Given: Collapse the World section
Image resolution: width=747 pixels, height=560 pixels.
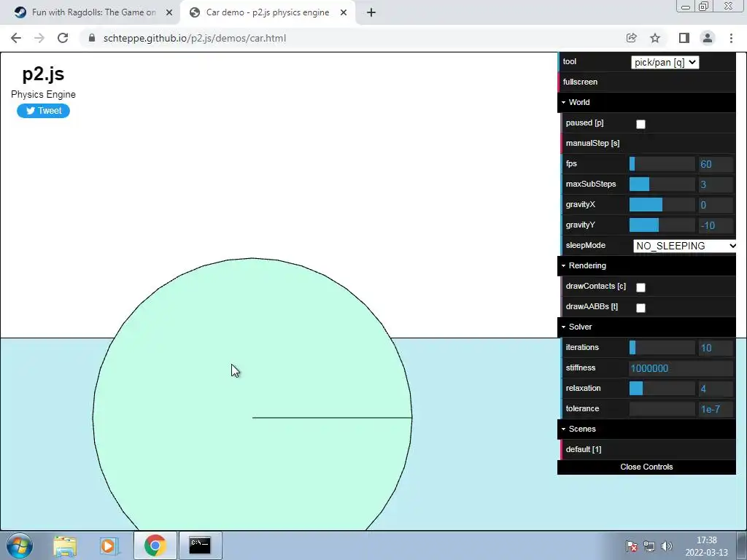Looking at the screenshot, I should tap(646, 102).
